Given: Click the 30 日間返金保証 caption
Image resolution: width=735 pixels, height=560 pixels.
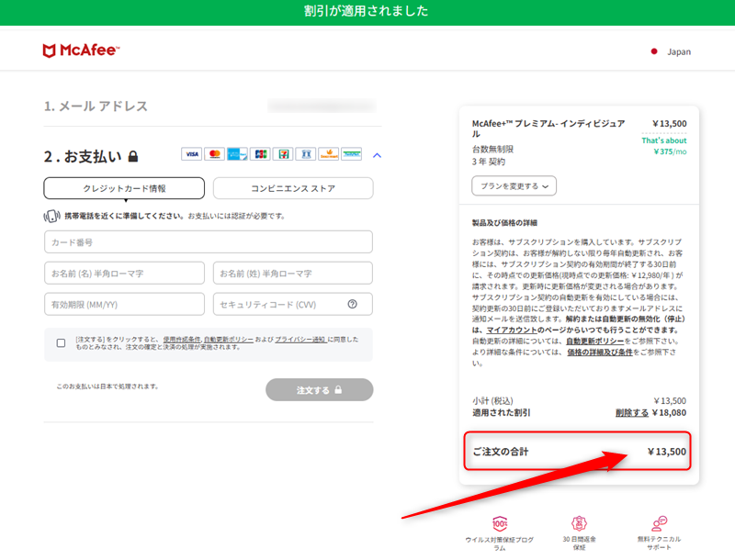Looking at the screenshot, I should (580, 543).
